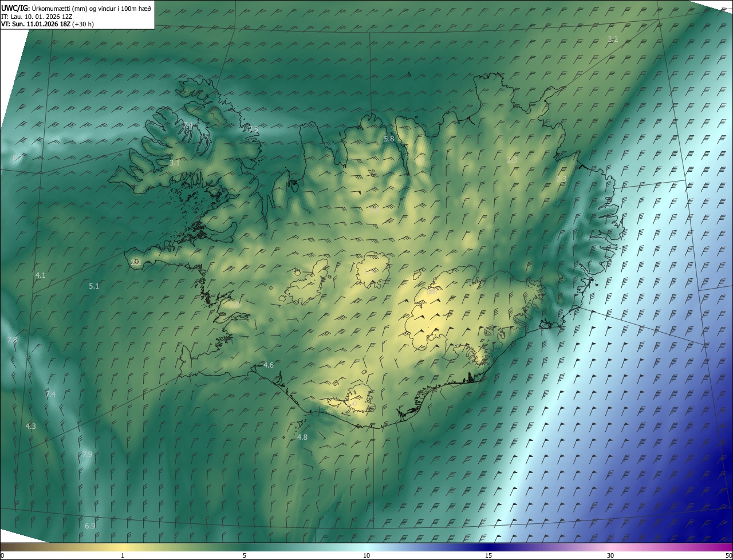Click the '15' tick on the color scale
This screenshot has height=560, width=733.
pos(488,555)
